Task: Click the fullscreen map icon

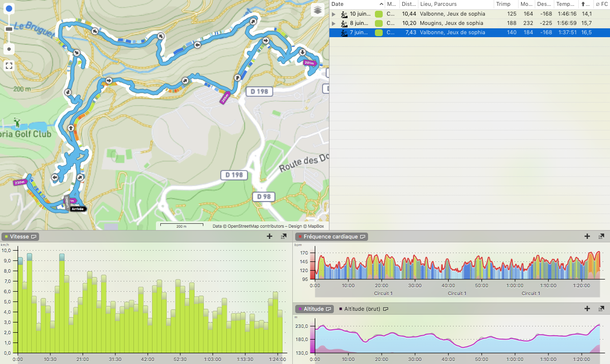Action: [x=9, y=65]
